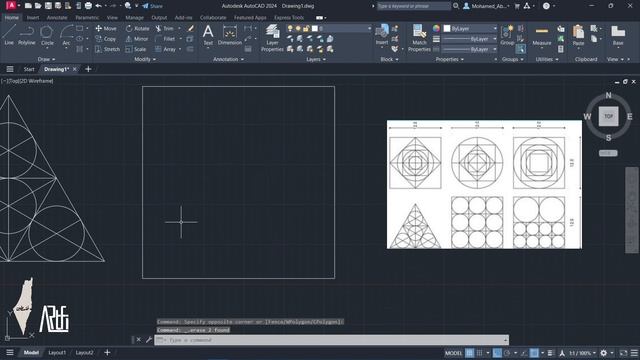This screenshot has width=640, height=360.
Task: Activate the Array command
Action: click(165, 49)
